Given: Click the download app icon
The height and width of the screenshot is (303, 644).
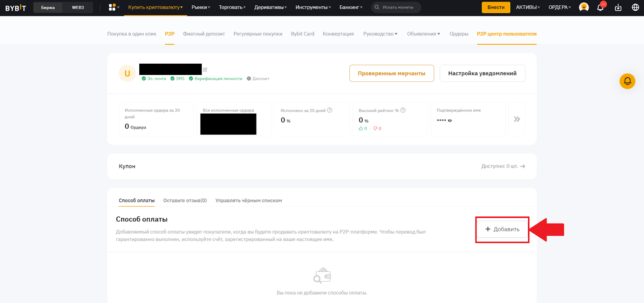Looking at the screenshot, I should (618, 7).
